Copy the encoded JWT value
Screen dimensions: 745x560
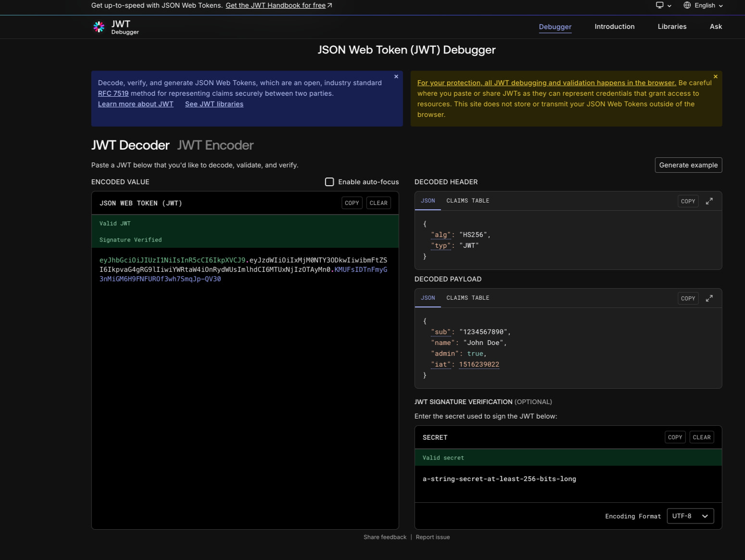(352, 203)
